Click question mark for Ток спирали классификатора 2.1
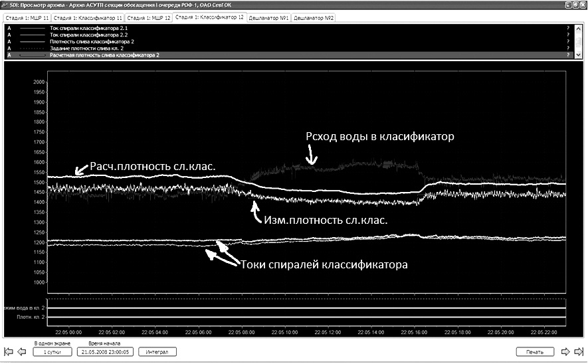The height and width of the screenshot is (364, 588). (x=568, y=29)
